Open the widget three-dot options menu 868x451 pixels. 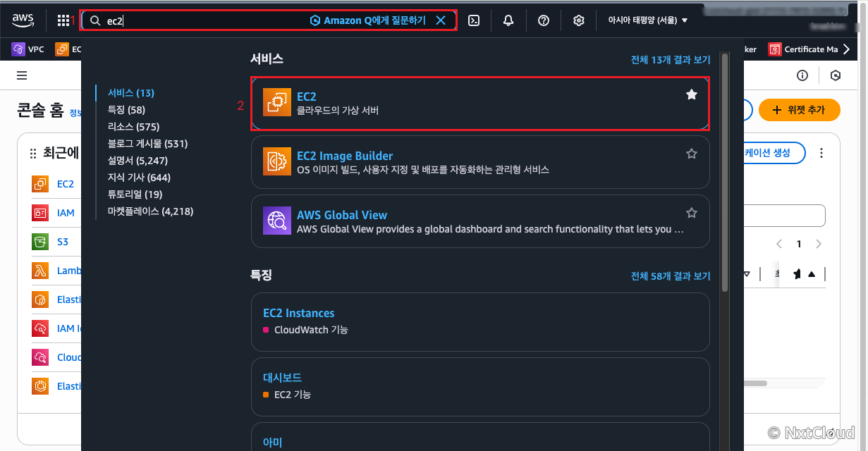tap(821, 153)
